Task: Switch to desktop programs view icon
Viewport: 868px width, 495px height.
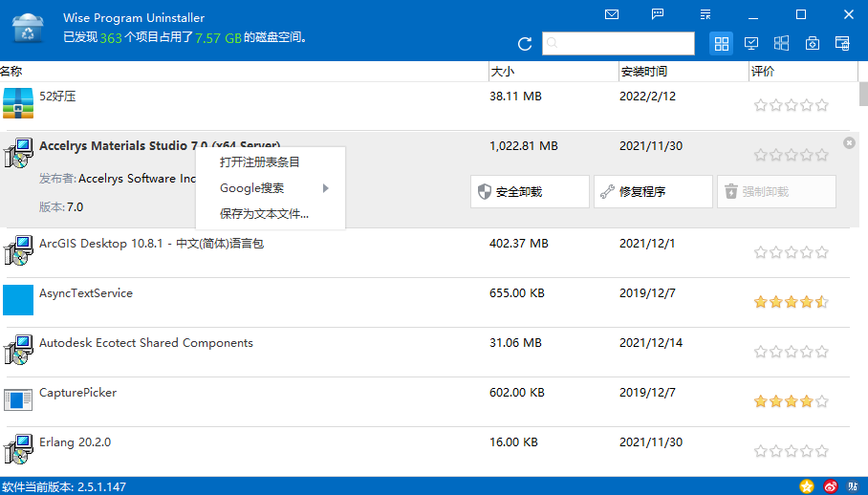Action: (751, 43)
